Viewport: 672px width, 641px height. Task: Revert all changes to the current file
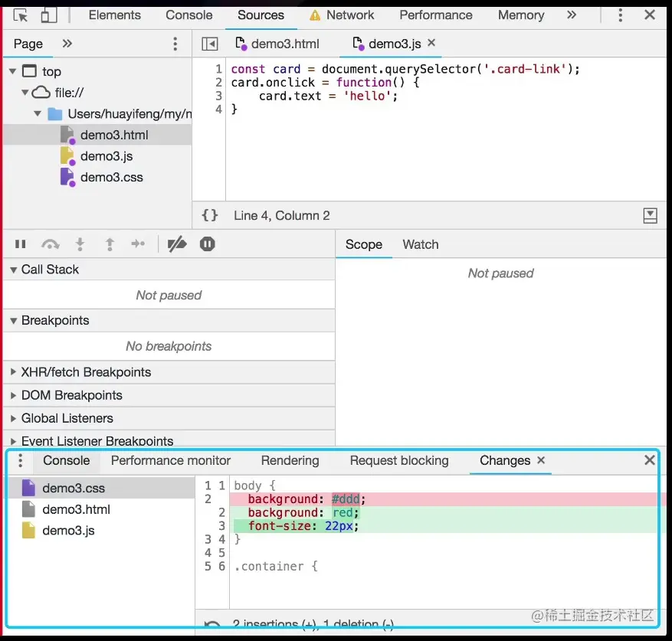click(x=212, y=623)
